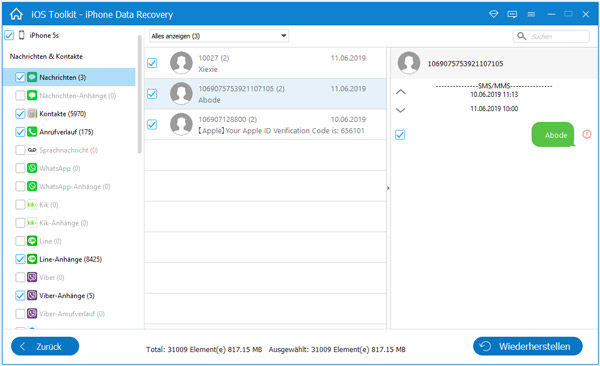Click the Wiederherstellen button
The image size is (600, 366).
coord(528,346)
